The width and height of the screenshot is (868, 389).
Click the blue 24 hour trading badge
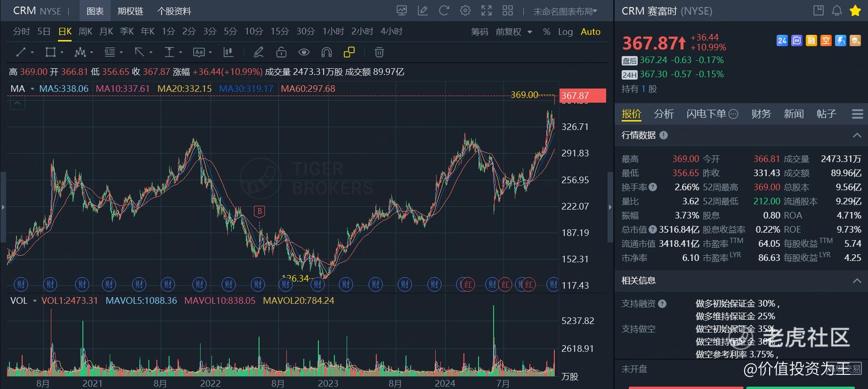(x=782, y=41)
